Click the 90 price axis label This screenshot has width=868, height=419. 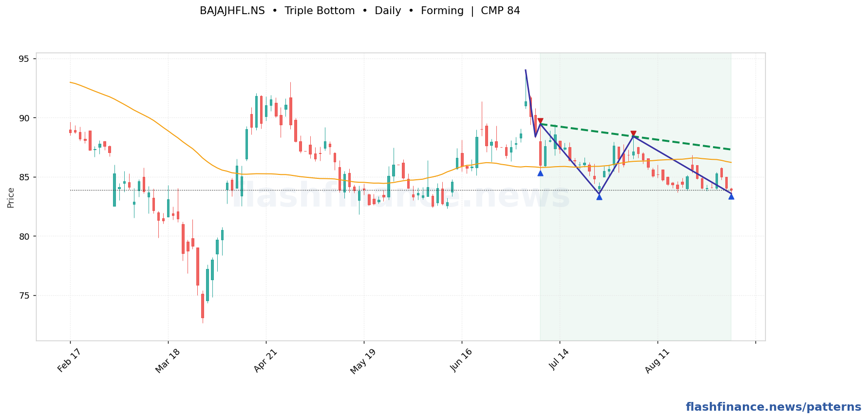tap(24, 118)
